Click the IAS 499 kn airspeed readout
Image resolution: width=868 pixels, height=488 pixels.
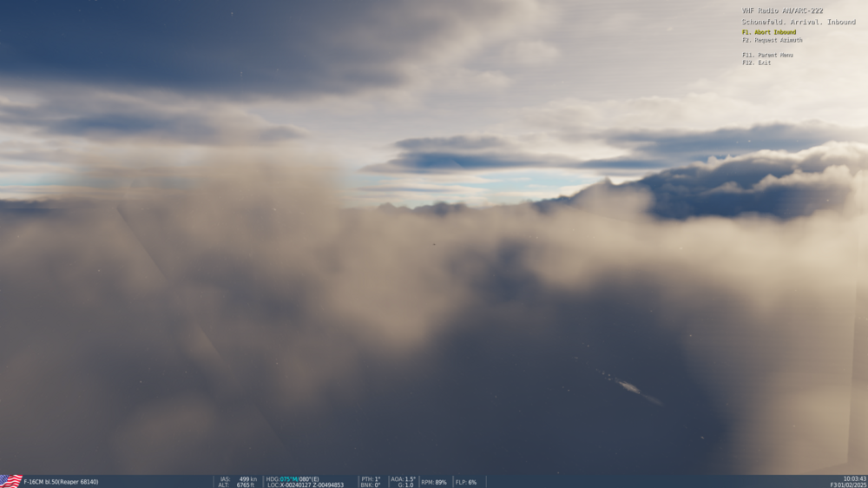pyautogui.click(x=239, y=479)
